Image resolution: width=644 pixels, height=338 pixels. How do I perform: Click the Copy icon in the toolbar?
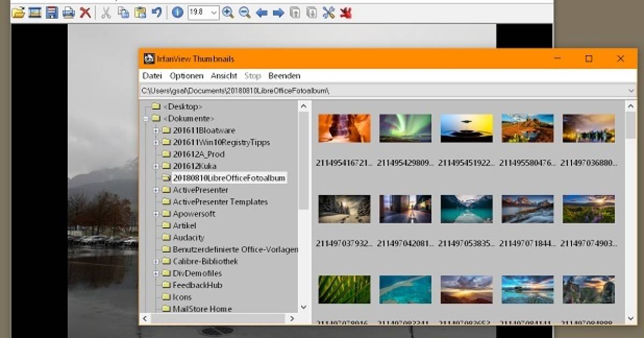point(123,12)
